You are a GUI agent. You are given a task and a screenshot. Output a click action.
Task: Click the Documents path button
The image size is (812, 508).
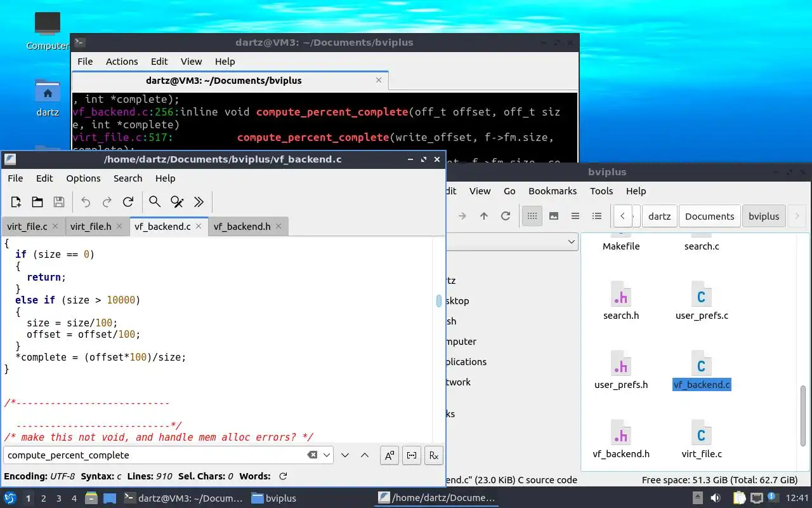pyautogui.click(x=709, y=216)
